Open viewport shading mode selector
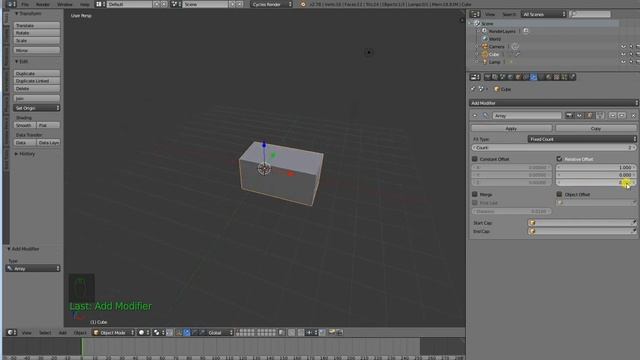This screenshot has height=360, width=640. 144,332
